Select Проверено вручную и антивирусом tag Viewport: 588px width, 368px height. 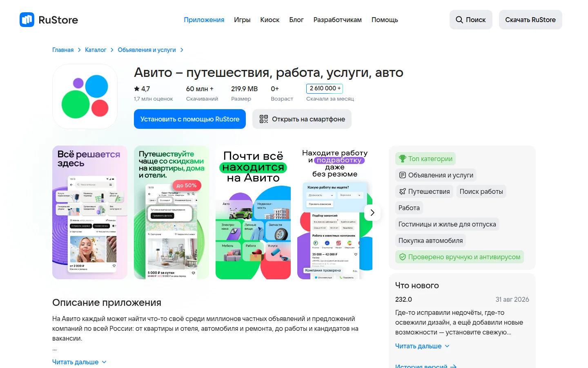pyautogui.click(x=459, y=257)
